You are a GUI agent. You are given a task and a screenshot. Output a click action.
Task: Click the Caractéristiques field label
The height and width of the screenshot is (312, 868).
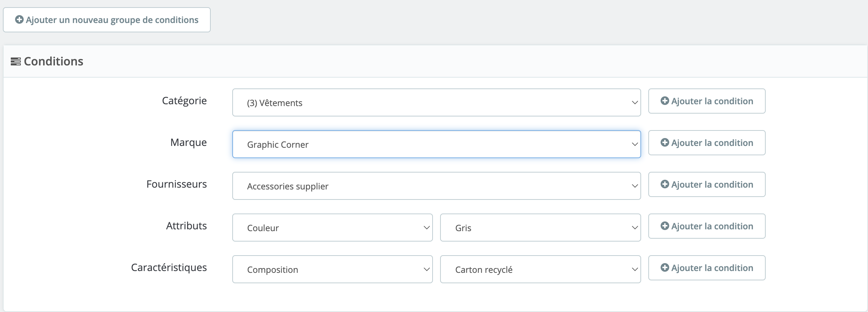point(169,267)
